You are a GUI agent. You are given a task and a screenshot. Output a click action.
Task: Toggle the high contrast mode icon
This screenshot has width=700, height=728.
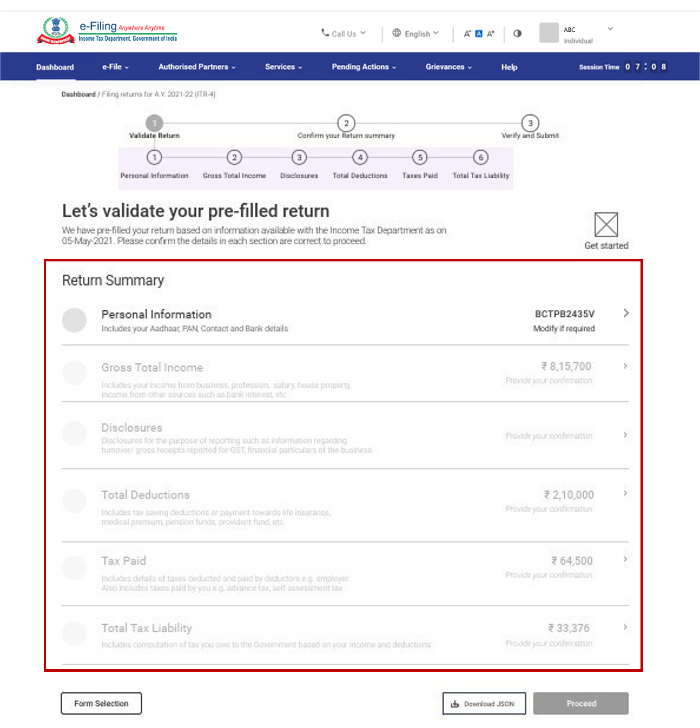point(517,33)
